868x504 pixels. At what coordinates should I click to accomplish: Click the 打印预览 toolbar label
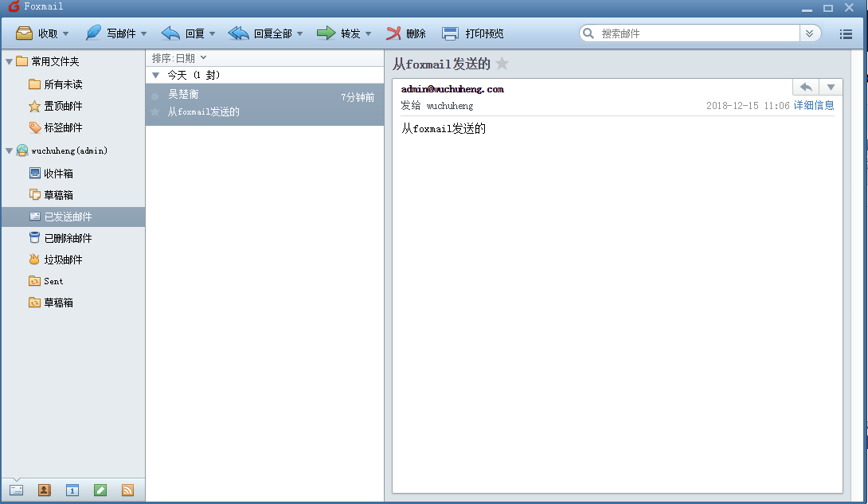tap(484, 33)
